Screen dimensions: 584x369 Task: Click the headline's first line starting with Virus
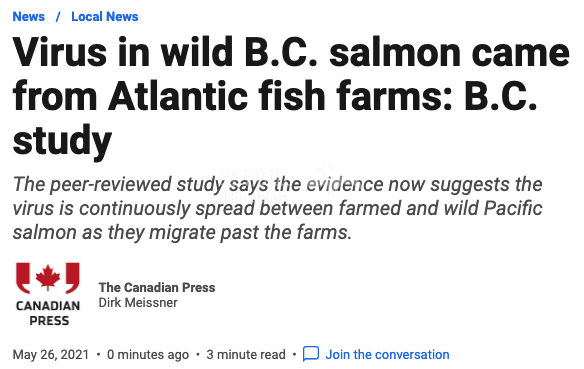click(291, 52)
